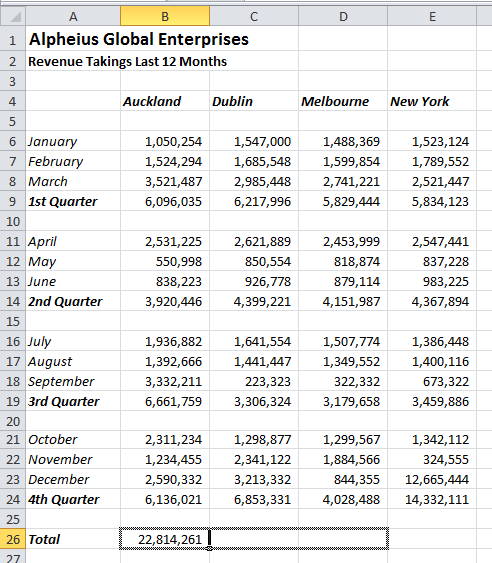Click the 1st Quarter label cell
492x563 pixels.
(x=73, y=201)
